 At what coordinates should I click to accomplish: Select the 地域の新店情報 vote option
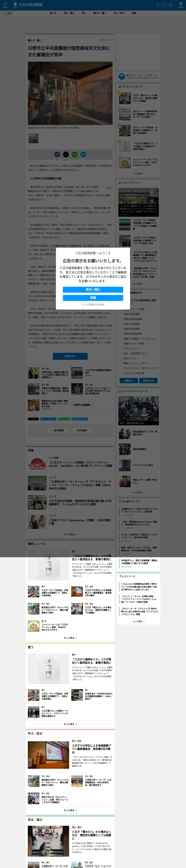(x=131, y=314)
